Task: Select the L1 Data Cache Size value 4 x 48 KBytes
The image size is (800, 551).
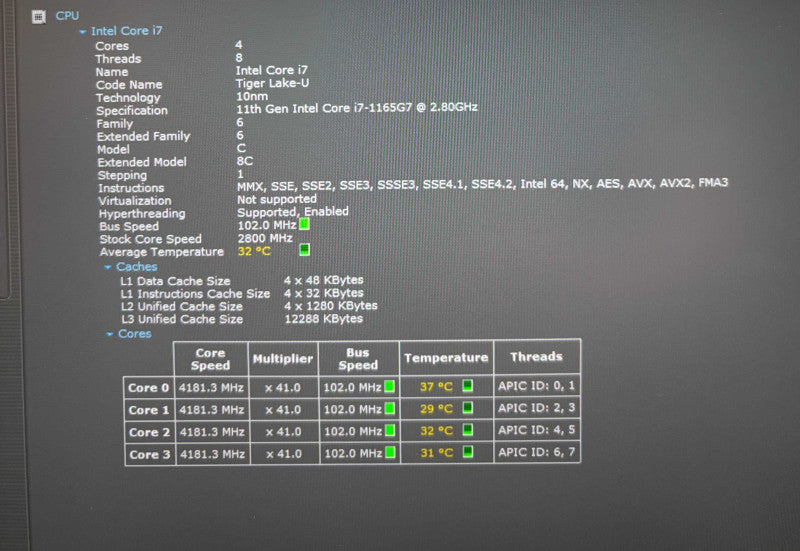Action: pos(324,280)
